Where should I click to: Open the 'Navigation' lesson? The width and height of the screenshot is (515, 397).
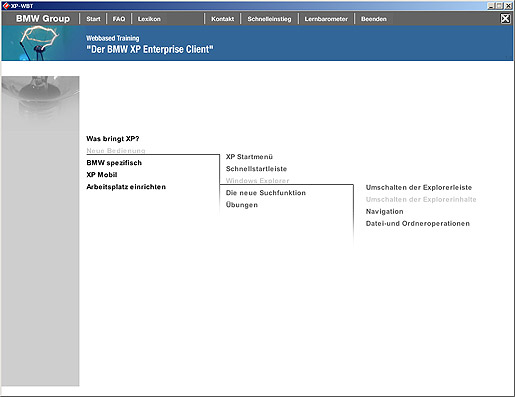point(384,211)
